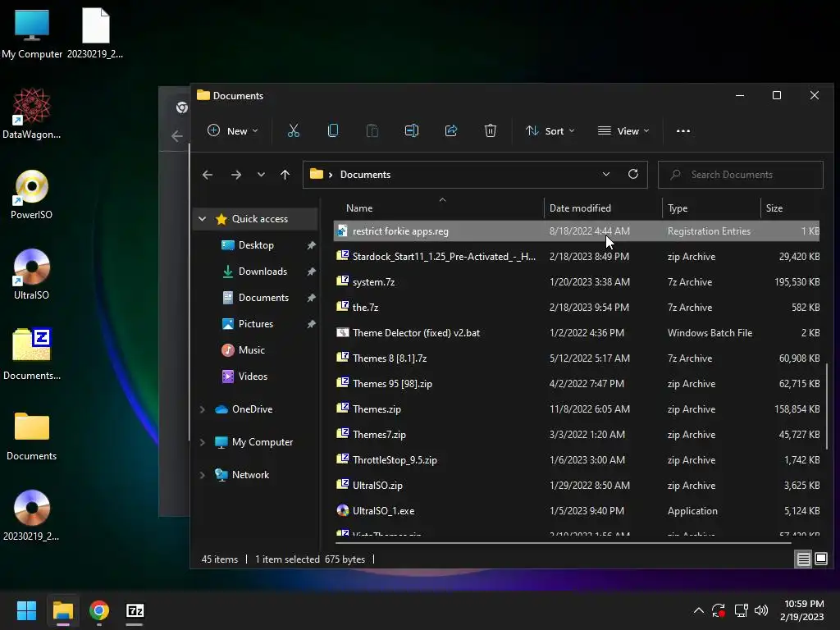Open volume control in system tray

point(760,610)
